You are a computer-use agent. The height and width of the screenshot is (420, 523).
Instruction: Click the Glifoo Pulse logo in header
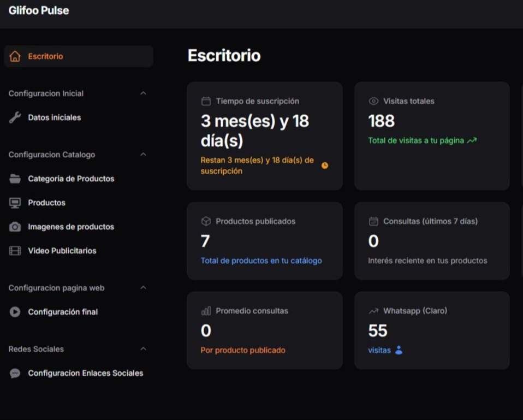(38, 10)
